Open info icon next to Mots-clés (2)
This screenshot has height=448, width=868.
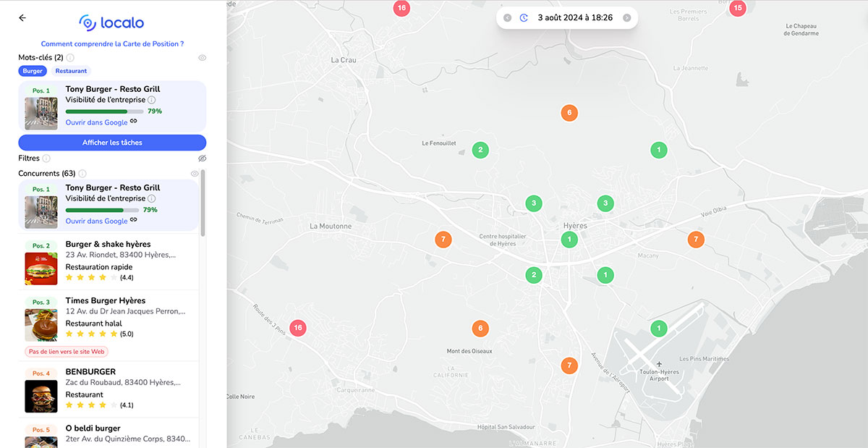click(70, 57)
